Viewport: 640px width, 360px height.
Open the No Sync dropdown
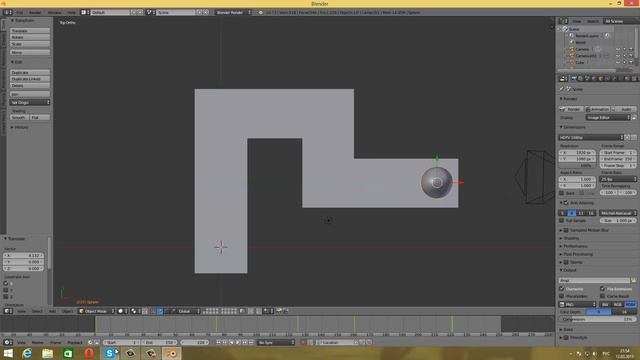click(276, 342)
